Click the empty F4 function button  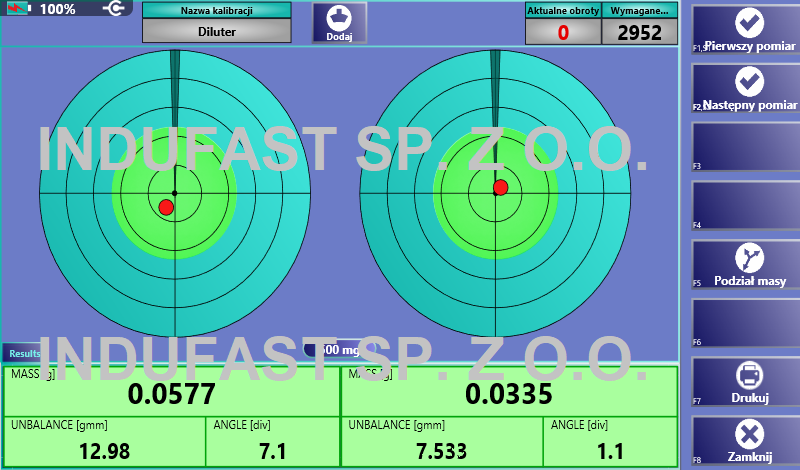tap(745, 206)
